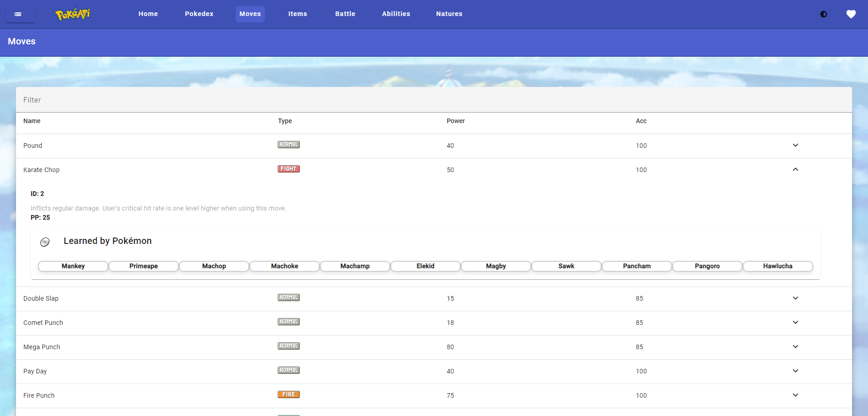
Task: Click the NORMAL type badge for Double Slap
Action: pos(289,297)
